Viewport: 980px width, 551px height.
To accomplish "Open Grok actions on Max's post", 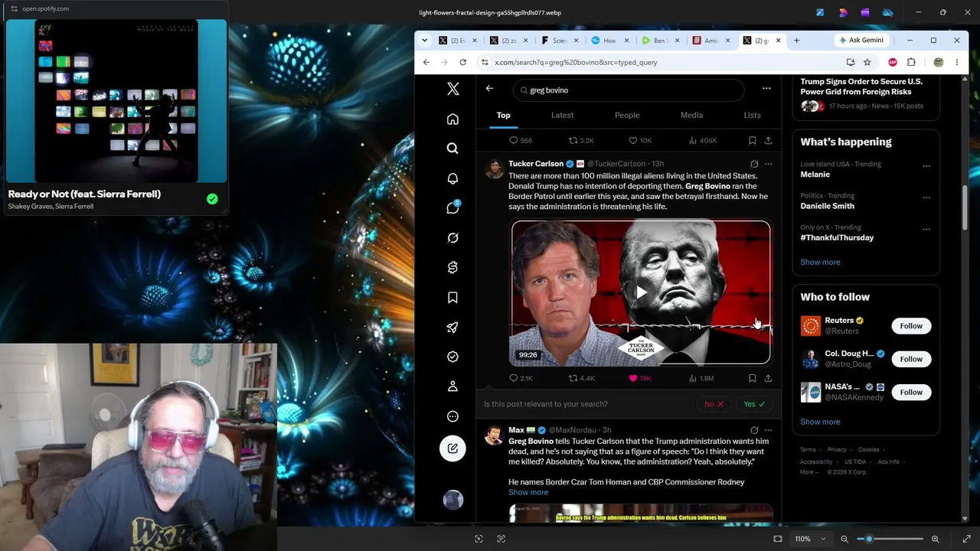I will 754,430.
